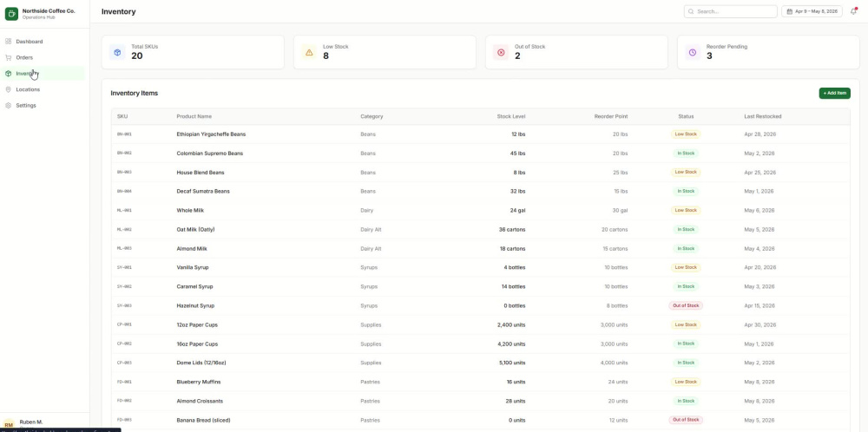Click the 2,400 units stock level cell
868x432 pixels.
[511, 324]
